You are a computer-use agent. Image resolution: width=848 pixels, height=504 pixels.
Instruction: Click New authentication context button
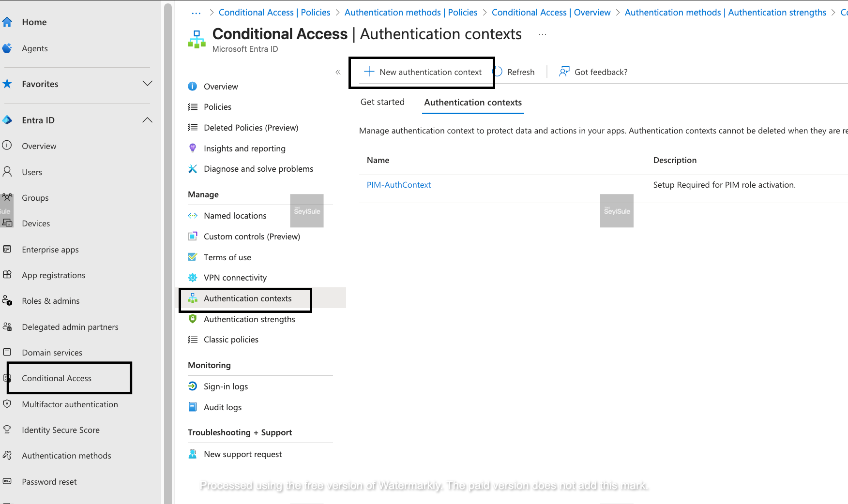(x=423, y=72)
